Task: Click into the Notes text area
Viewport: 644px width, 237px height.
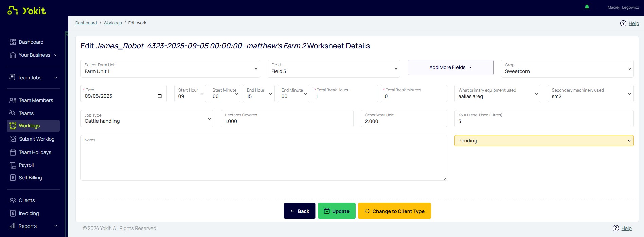Action: click(x=263, y=159)
